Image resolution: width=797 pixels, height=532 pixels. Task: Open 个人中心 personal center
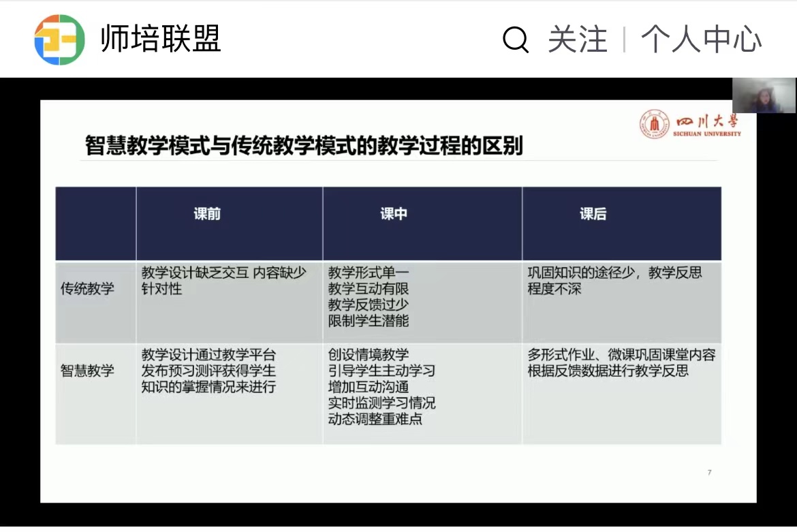pos(701,40)
